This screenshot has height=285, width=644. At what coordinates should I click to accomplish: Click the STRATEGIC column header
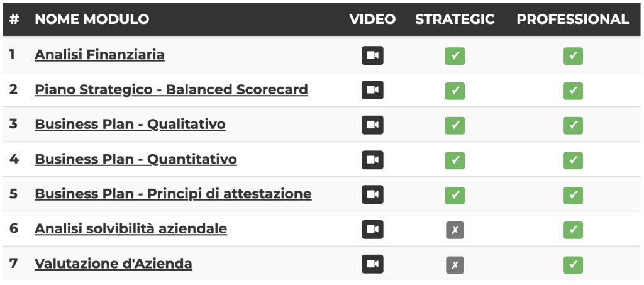click(x=455, y=20)
